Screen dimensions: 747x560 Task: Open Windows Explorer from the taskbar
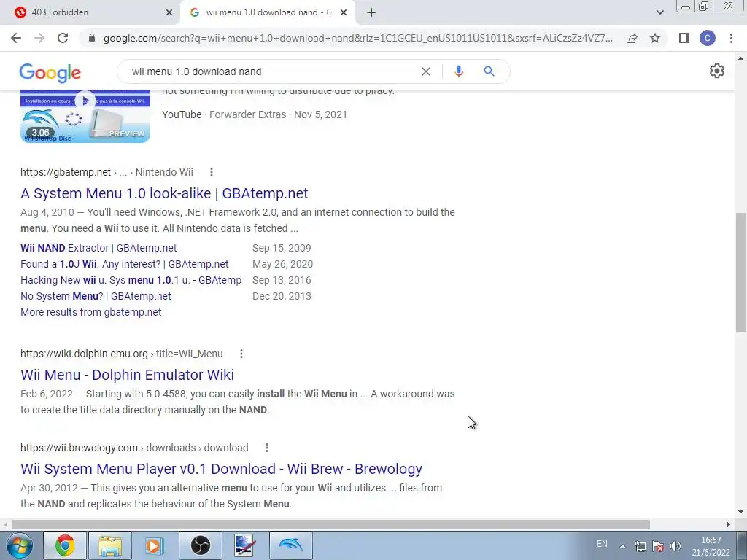110,545
